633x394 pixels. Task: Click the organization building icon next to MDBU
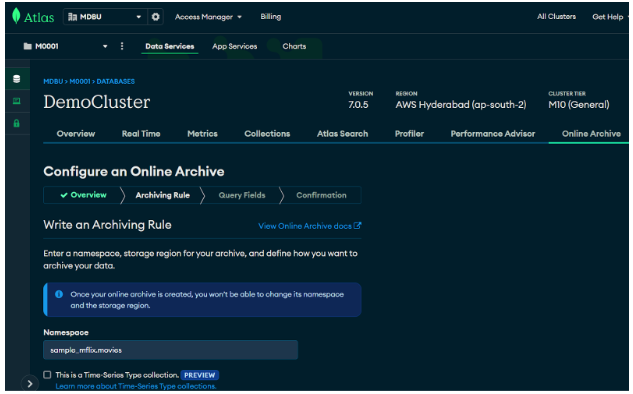click(73, 17)
